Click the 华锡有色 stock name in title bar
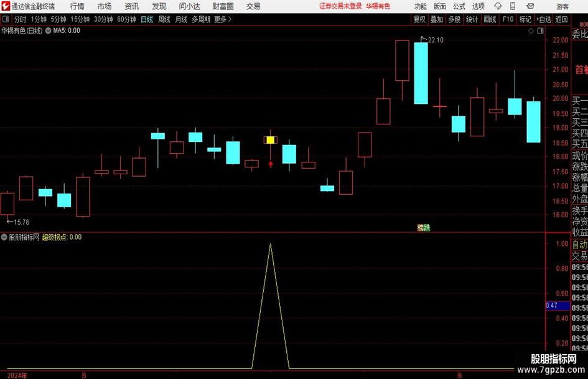 click(378, 6)
